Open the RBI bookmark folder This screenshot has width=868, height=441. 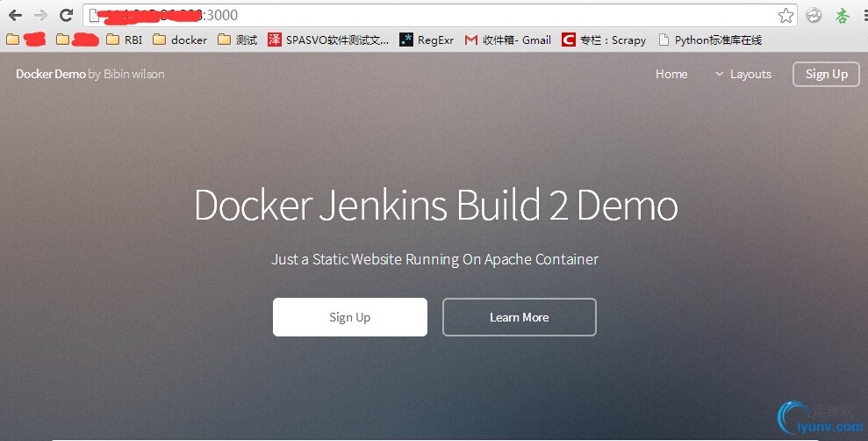click(x=125, y=40)
